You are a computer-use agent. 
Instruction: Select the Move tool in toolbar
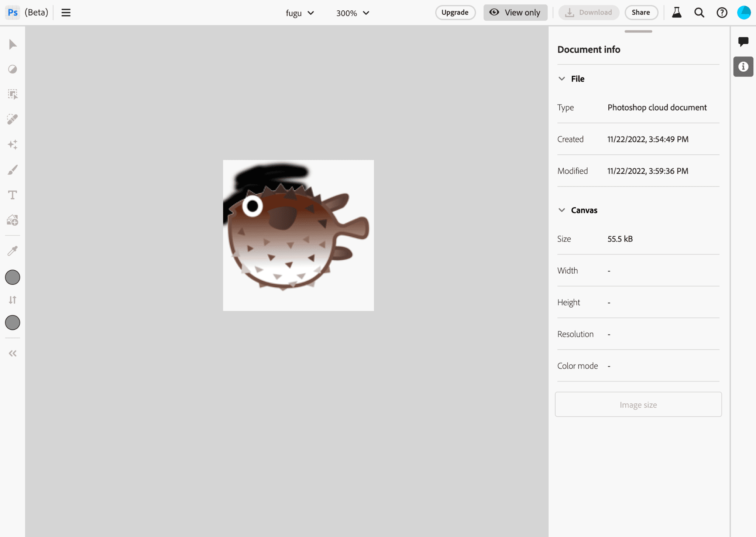pyautogui.click(x=13, y=44)
